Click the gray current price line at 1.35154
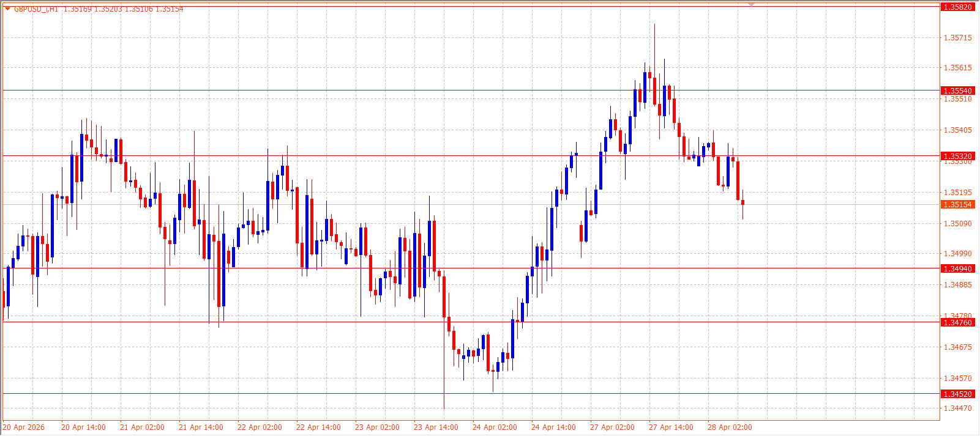 click(471, 204)
